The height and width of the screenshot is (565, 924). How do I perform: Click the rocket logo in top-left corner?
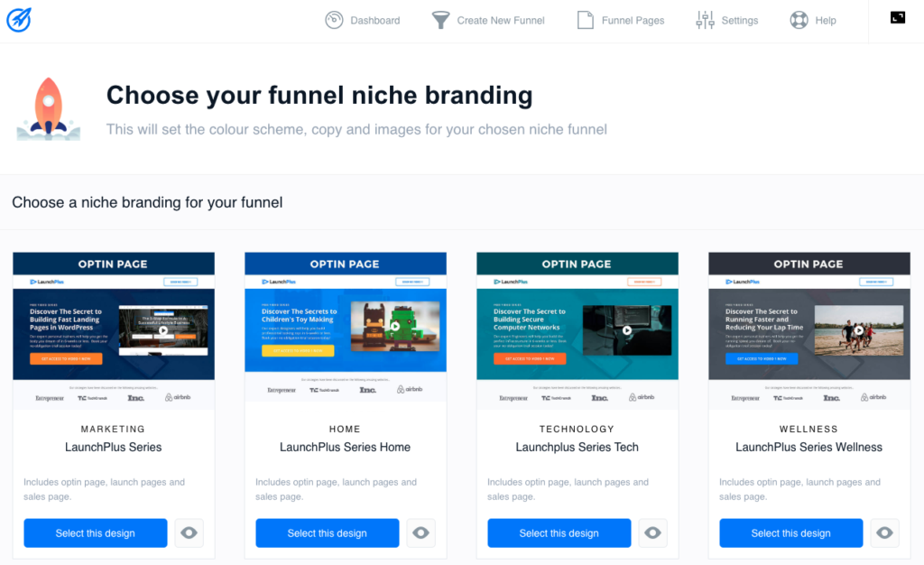pyautogui.click(x=19, y=20)
